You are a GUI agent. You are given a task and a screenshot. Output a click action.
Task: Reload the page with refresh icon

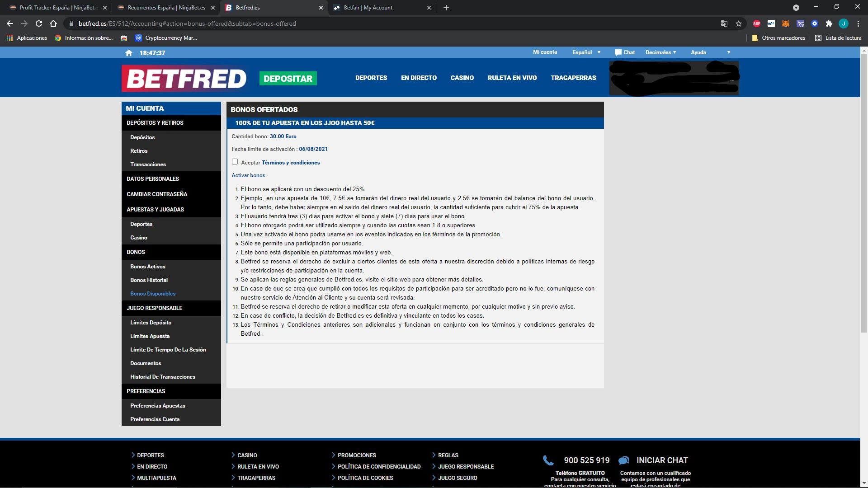[39, 23]
